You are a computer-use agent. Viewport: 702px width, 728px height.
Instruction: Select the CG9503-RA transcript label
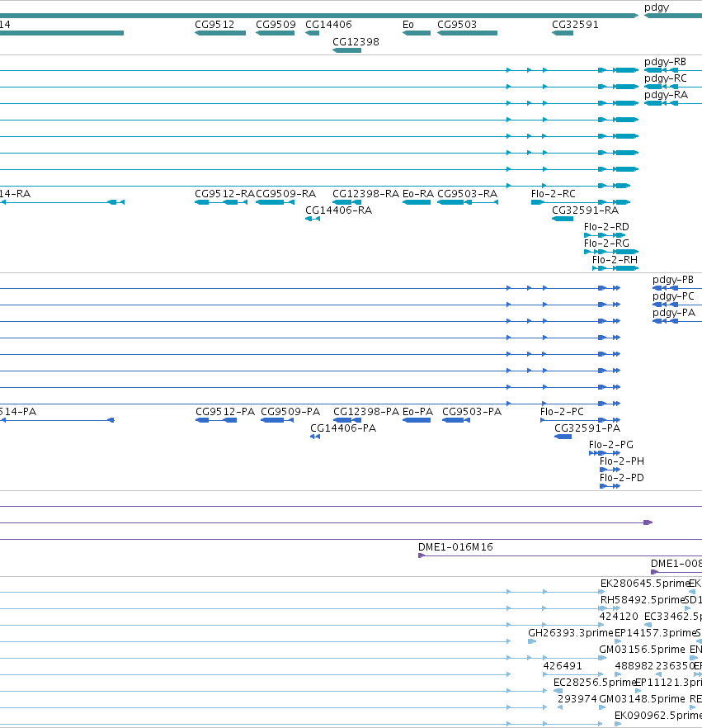pos(467,194)
